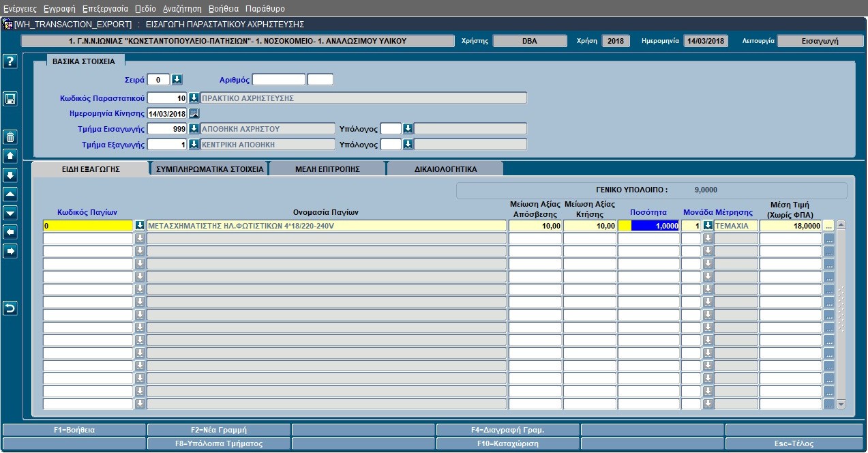The image size is (868, 453).
Task: Click the F1=Βοήθεια button
Action: coord(74,430)
